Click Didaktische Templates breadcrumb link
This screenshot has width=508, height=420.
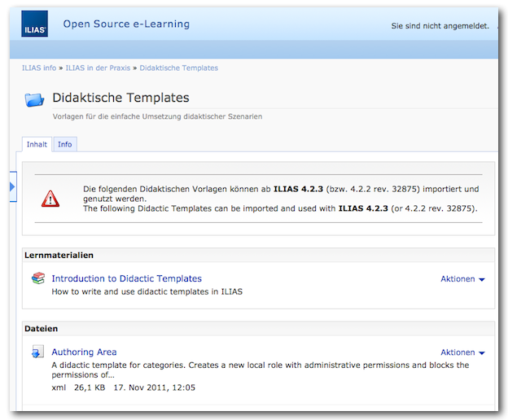[178, 68]
